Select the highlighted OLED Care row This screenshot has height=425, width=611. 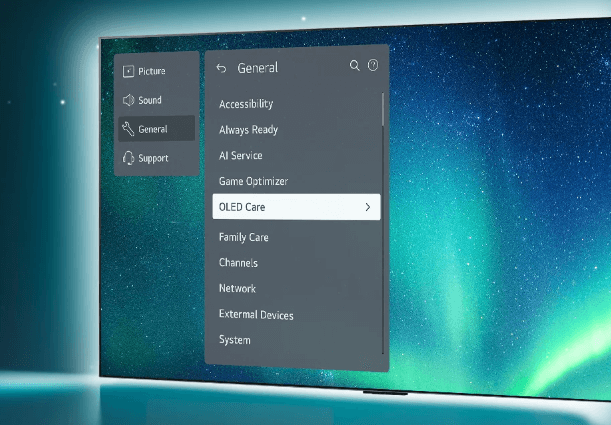pyautogui.click(x=290, y=207)
